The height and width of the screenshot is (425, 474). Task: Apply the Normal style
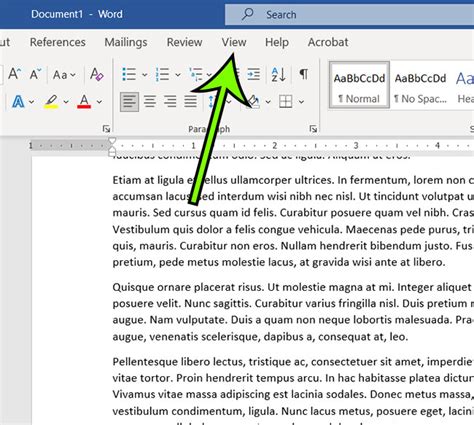[359, 85]
